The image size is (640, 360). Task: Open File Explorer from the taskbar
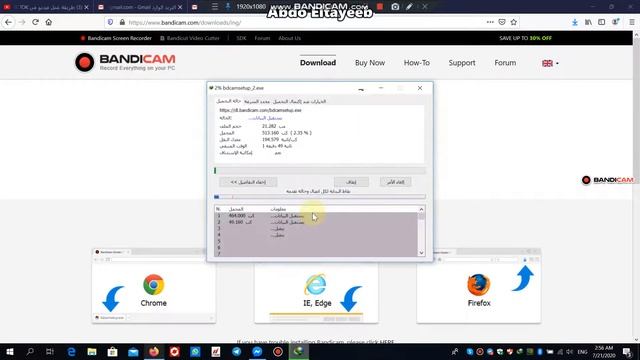pos(92,351)
